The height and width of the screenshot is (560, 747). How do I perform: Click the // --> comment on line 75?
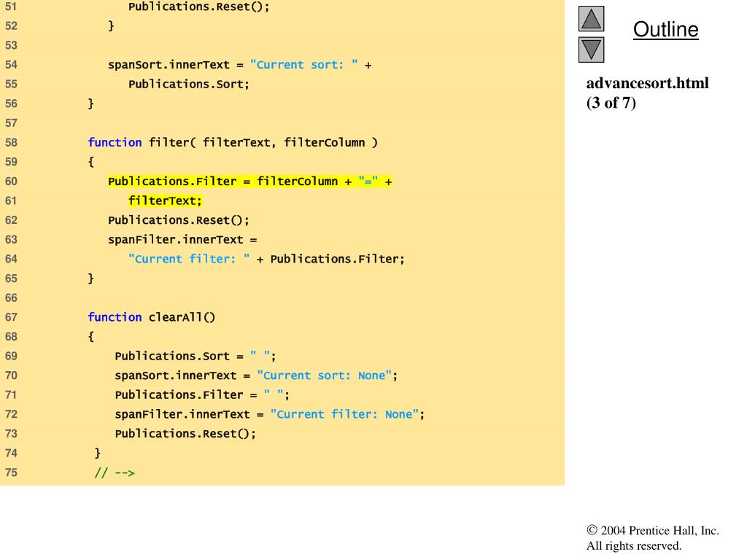pyautogui.click(x=115, y=472)
